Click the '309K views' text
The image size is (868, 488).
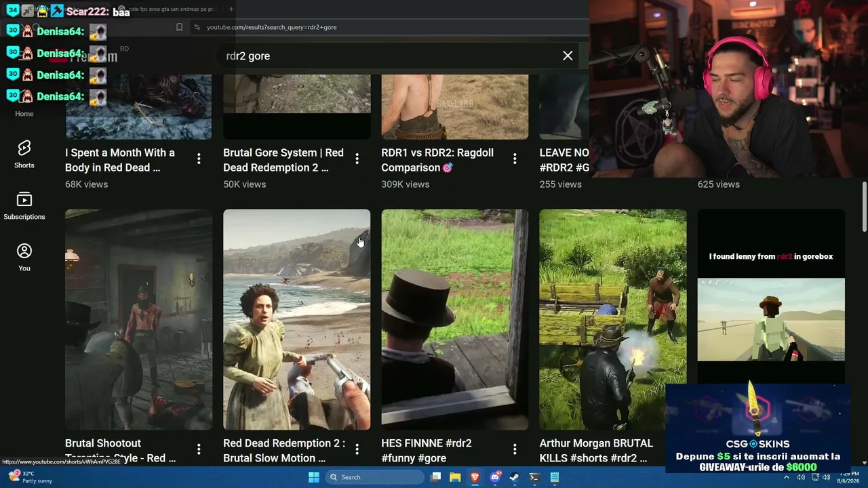405,184
